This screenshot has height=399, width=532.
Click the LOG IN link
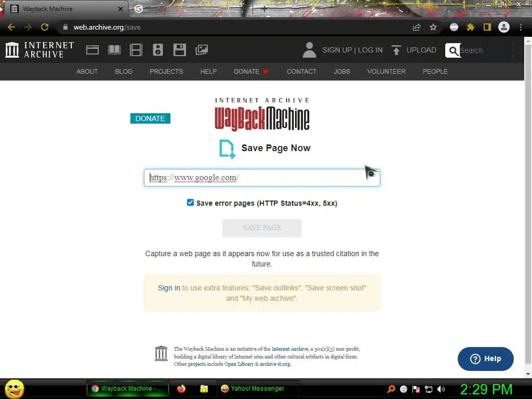(370, 50)
